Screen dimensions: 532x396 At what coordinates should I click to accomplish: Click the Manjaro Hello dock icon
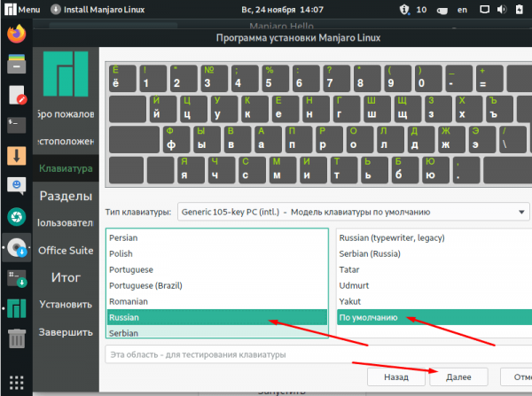(x=17, y=307)
